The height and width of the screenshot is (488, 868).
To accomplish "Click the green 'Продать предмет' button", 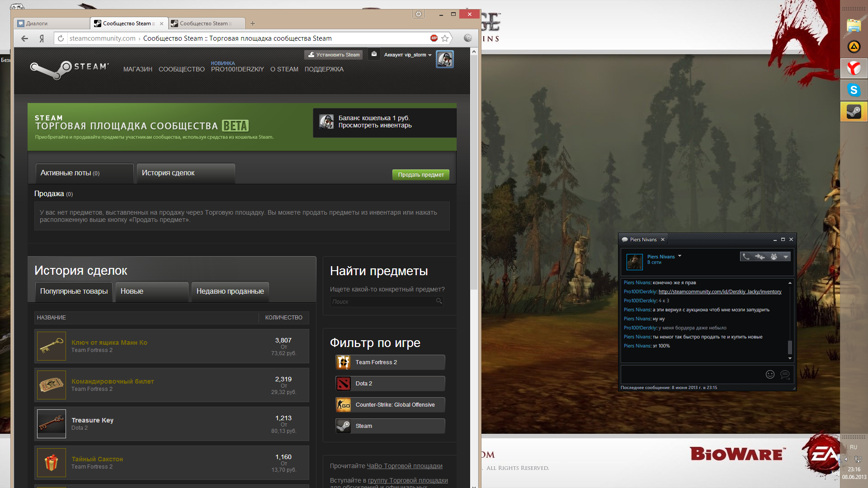I will click(x=421, y=175).
